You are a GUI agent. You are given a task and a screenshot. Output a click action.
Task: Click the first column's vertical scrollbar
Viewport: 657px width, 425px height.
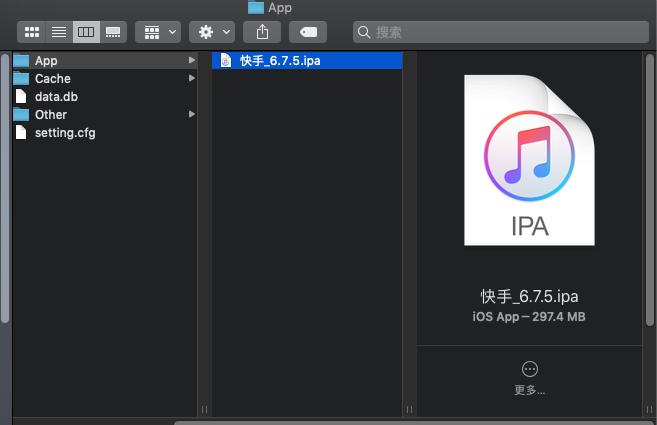(5, 188)
